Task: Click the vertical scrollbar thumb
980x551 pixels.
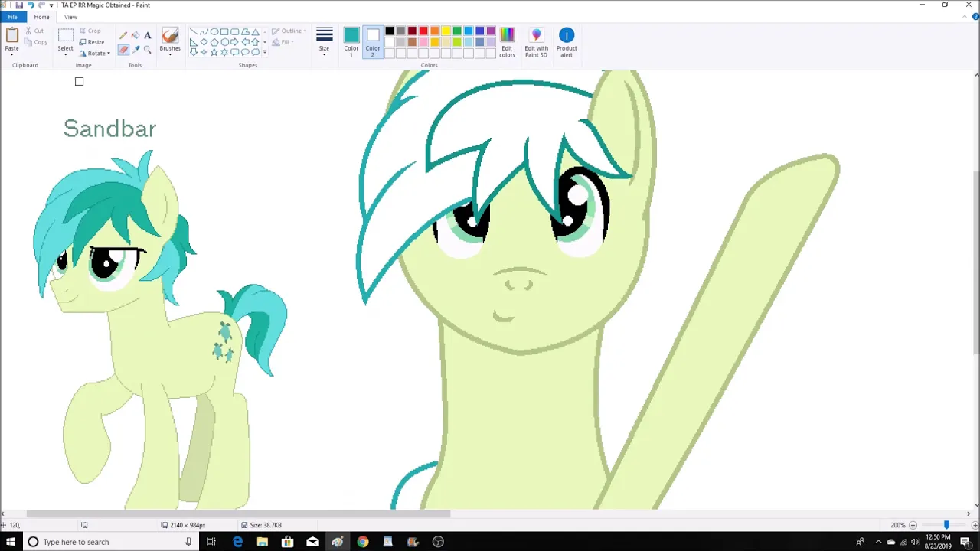Action: pyautogui.click(x=976, y=264)
